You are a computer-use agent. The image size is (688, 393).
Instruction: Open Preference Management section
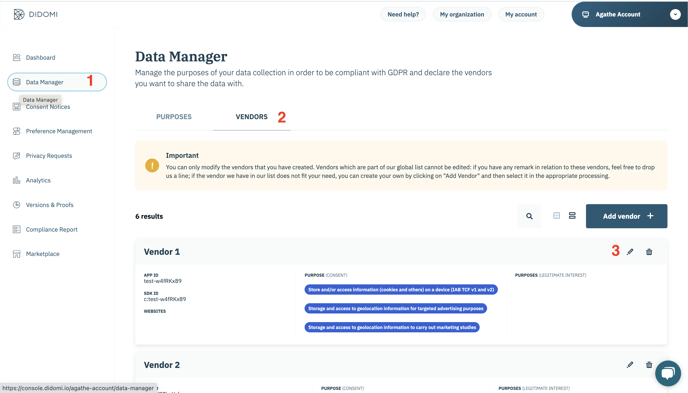tap(59, 131)
